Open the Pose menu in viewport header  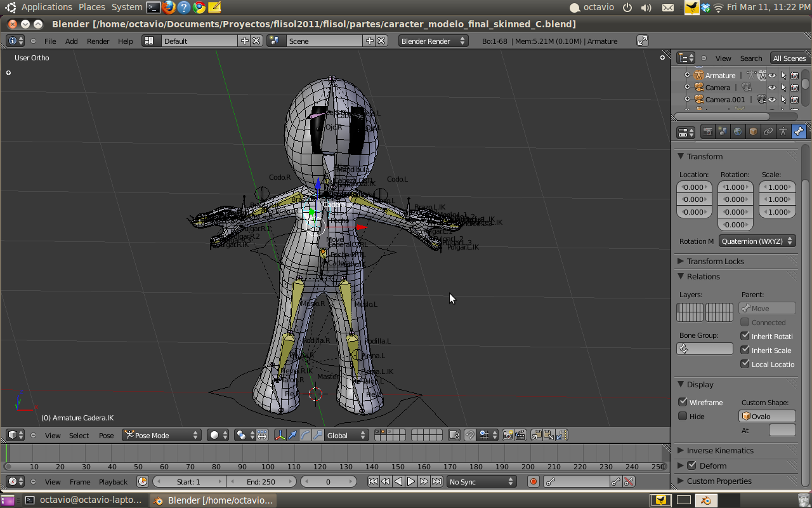pos(106,436)
